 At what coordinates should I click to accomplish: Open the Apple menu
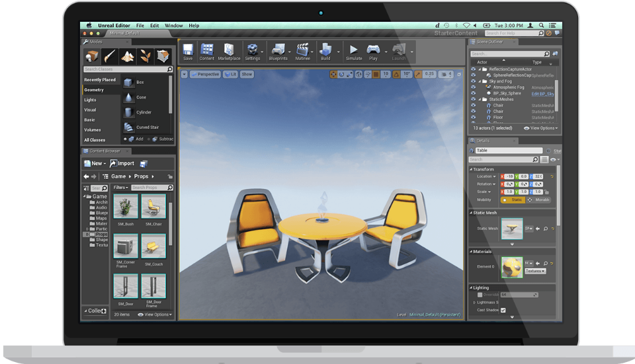[89, 26]
